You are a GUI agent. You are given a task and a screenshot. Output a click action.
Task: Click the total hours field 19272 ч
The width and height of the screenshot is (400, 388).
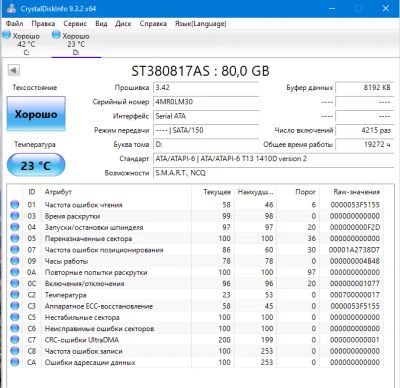point(364,145)
